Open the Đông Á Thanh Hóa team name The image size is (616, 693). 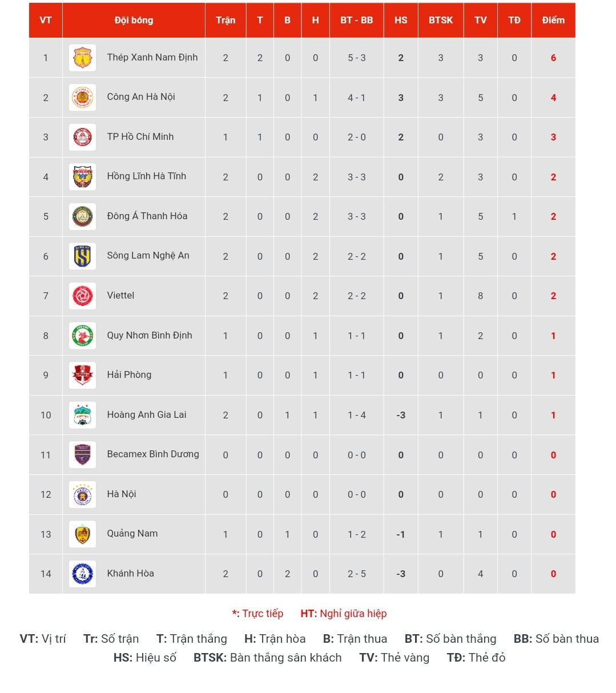(147, 216)
